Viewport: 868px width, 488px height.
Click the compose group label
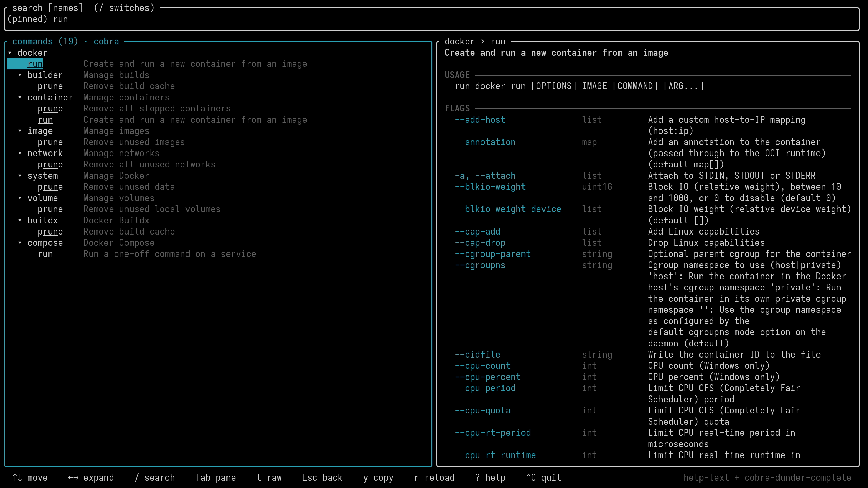click(x=45, y=243)
